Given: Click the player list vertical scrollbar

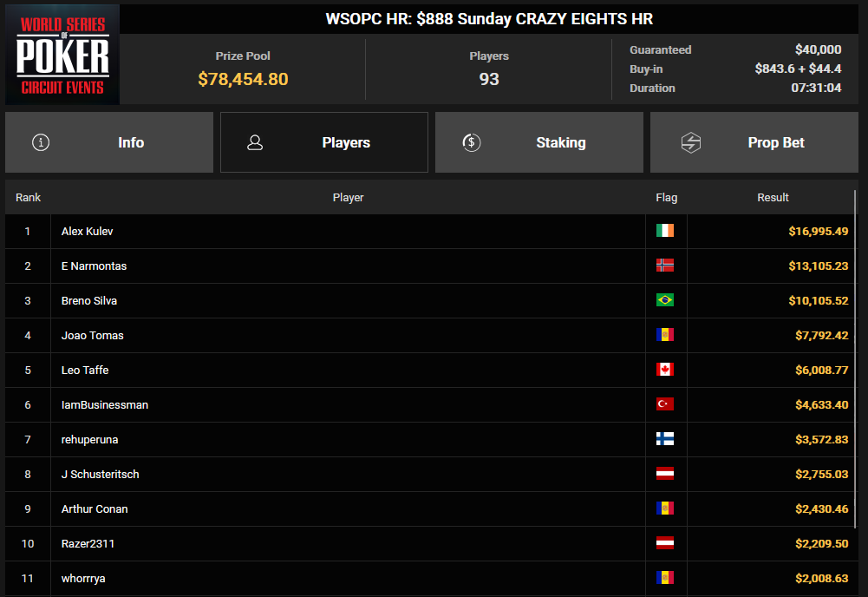Looking at the screenshot, I should coord(855,360).
